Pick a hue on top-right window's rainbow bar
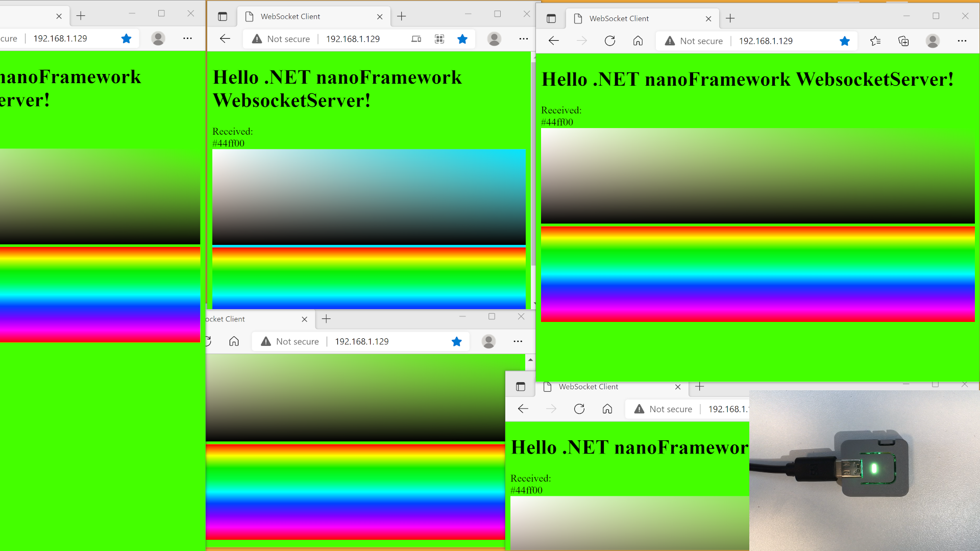 pos(758,274)
